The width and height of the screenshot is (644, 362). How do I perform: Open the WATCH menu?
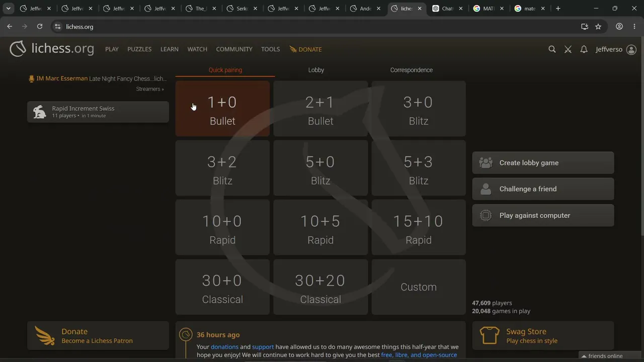tap(197, 49)
